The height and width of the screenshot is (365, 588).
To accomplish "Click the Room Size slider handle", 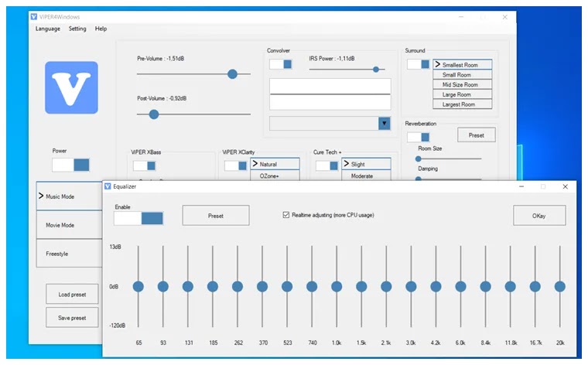I will tap(418, 159).
